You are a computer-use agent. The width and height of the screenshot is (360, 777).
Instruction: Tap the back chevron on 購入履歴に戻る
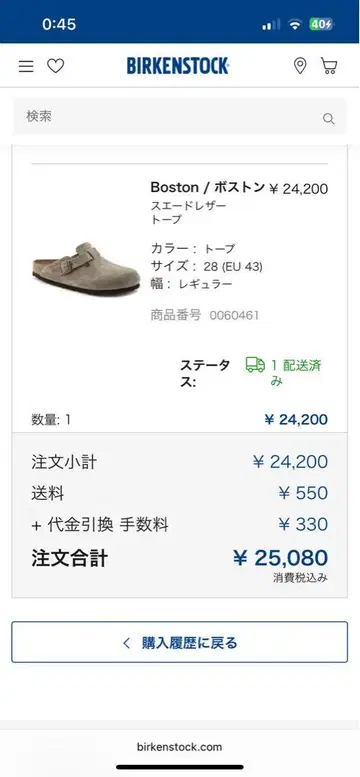click(x=126, y=643)
